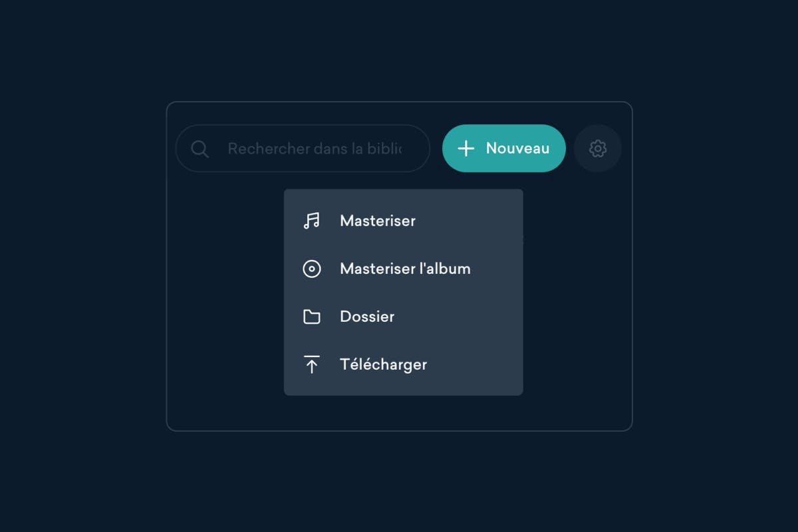Image resolution: width=798 pixels, height=532 pixels.
Task: Click the plus icon inside the Nouveau button
Action: pos(466,148)
